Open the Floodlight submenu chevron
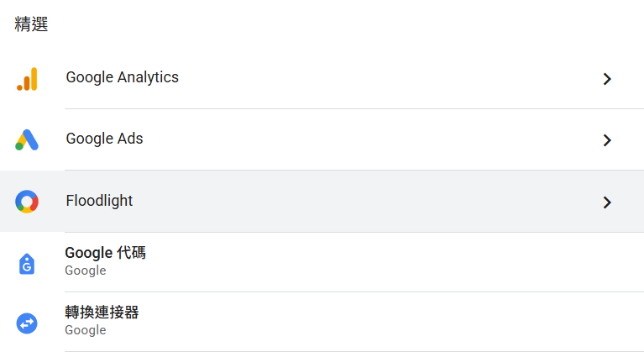The width and height of the screenshot is (644, 352). pos(608,202)
